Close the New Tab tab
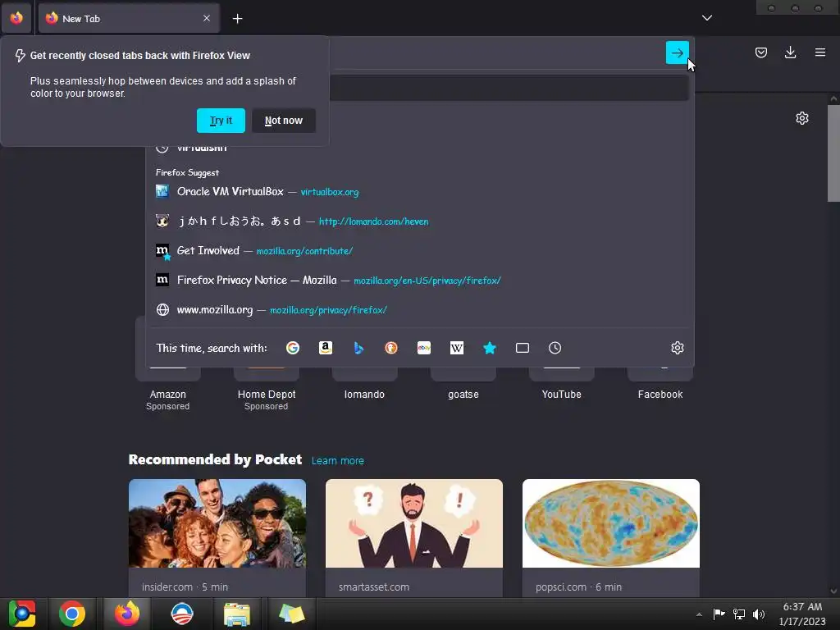Viewport: 840px width, 630px height. [206, 18]
